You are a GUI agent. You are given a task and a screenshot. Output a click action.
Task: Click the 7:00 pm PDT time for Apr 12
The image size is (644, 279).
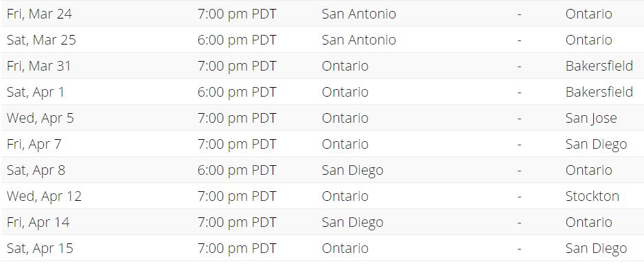[237, 196]
